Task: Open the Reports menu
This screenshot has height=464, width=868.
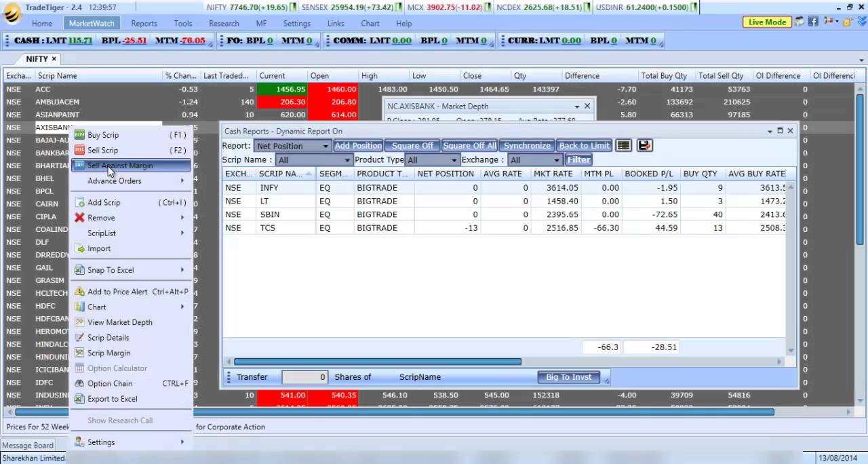Action: 144,23
